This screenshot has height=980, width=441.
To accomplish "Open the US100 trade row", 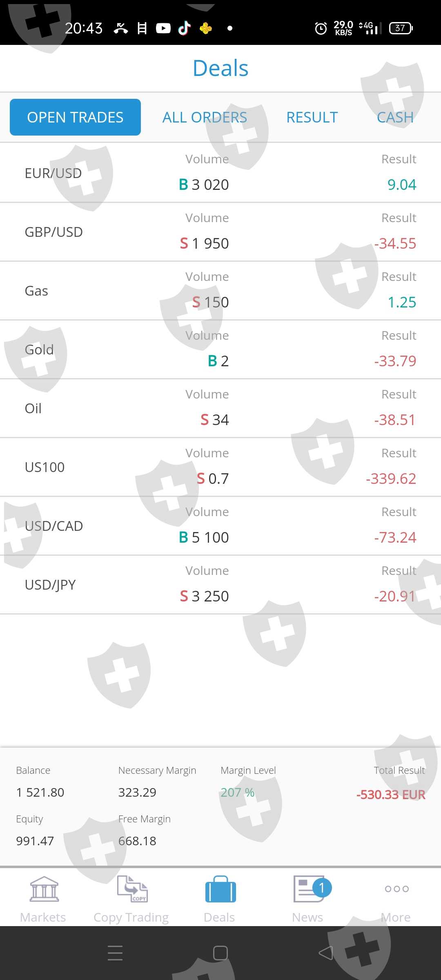I will tap(220, 467).
